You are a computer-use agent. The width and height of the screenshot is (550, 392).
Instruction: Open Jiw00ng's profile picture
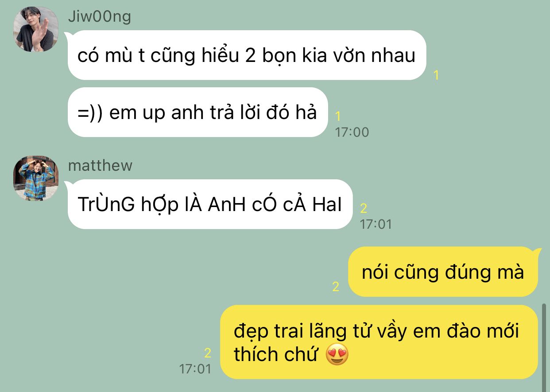[x=36, y=29]
